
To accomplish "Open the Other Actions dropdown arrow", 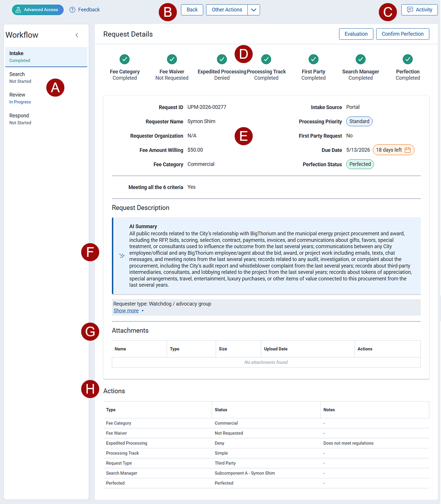I will (254, 10).
